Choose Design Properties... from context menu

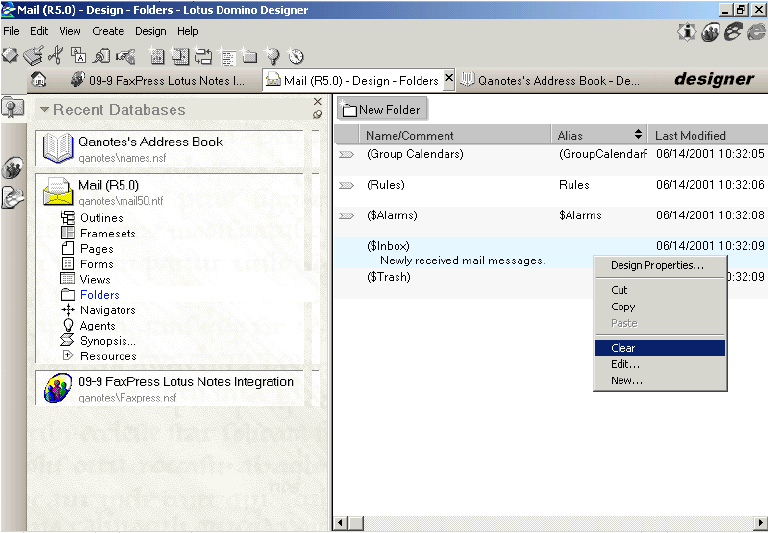coord(657,265)
